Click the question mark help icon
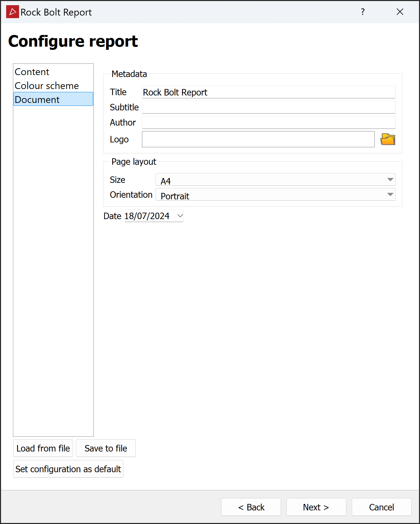The height and width of the screenshot is (524, 420). point(363,12)
